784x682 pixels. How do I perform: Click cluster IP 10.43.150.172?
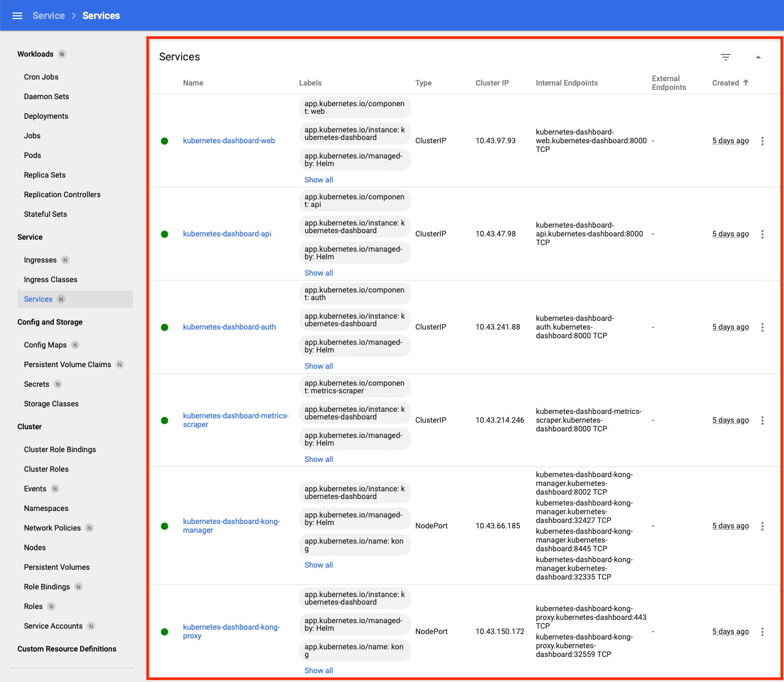(x=500, y=631)
